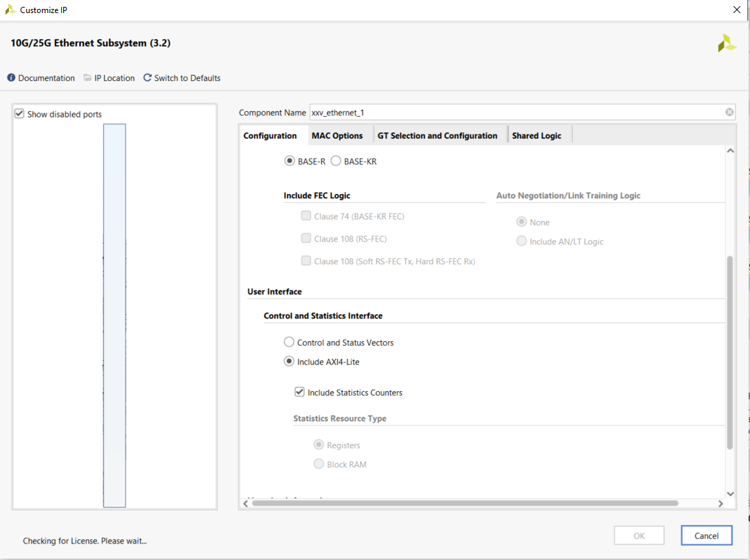Clear the Component Name field with the X icon
Screen dimensions: 750x560
729,113
